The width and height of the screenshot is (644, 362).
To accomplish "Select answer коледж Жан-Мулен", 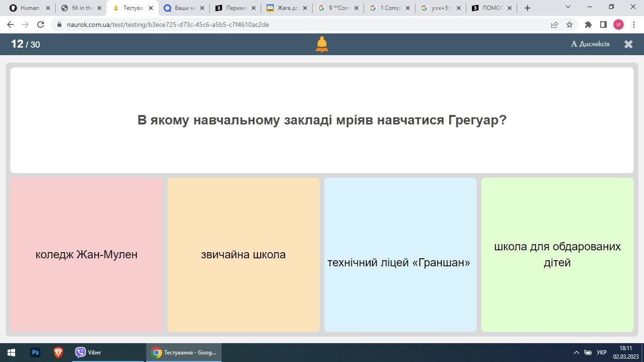I will click(x=86, y=255).
